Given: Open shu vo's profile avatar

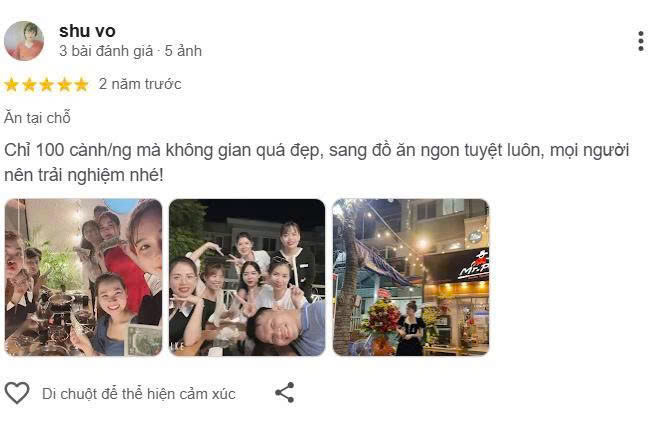Looking at the screenshot, I should tap(24, 41).
